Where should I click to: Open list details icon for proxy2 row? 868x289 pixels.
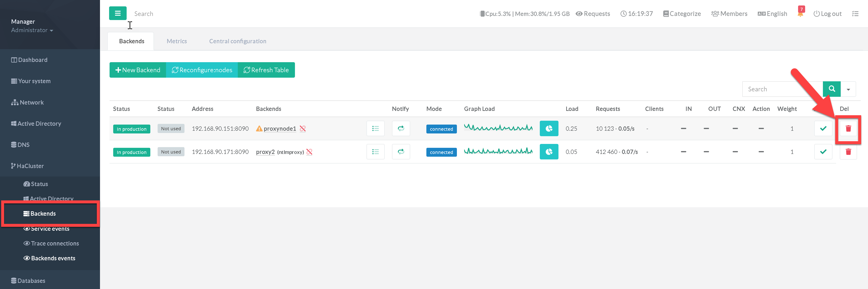coord(375,152)
